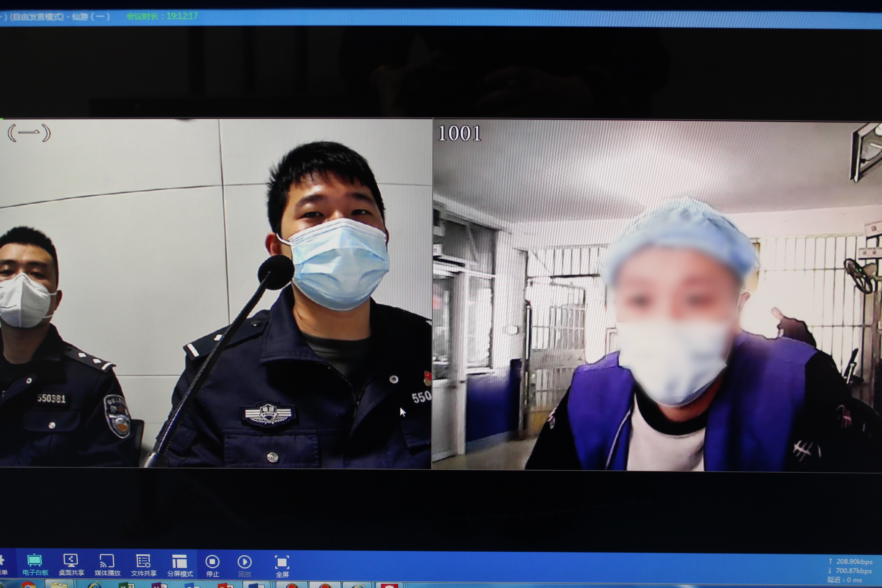The height and width of the screenshot is (588, 882).
Task: Open PowerPoint from the taskbar
Action: point(225,585)
